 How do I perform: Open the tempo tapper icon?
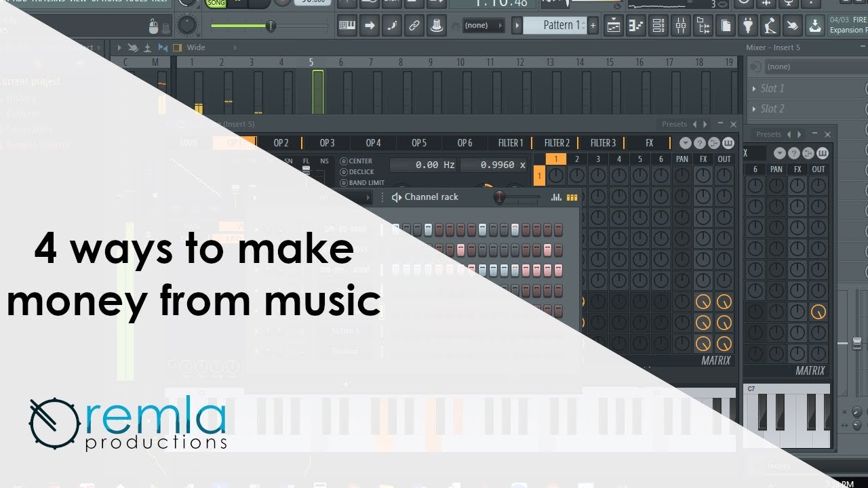tap(770, 26)
